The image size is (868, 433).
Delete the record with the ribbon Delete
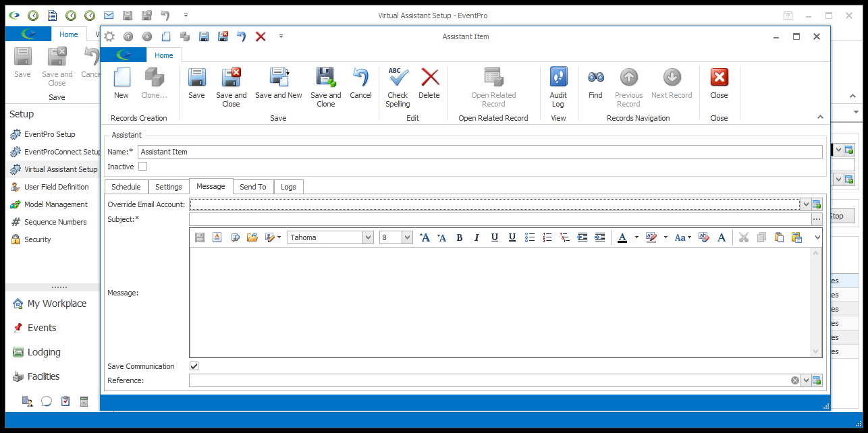(x=429, y=84)
